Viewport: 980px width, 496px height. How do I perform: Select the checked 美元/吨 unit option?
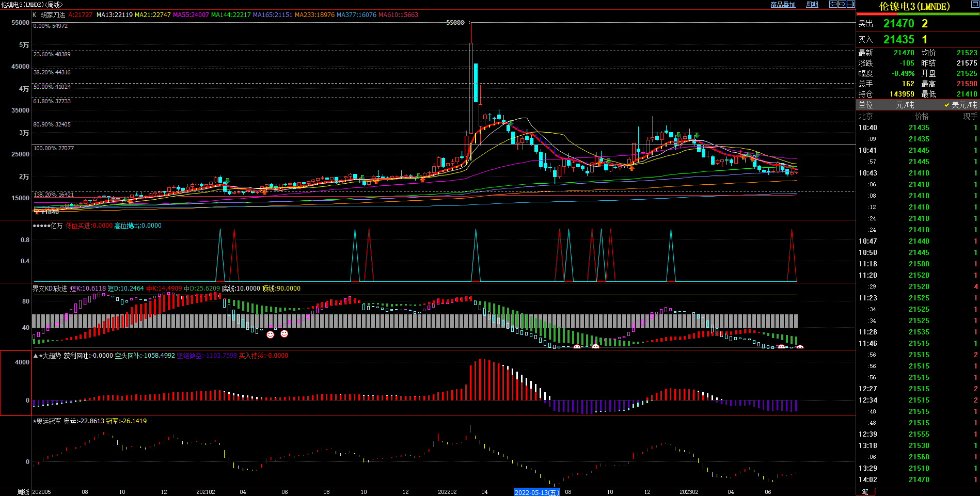[960, 105]
